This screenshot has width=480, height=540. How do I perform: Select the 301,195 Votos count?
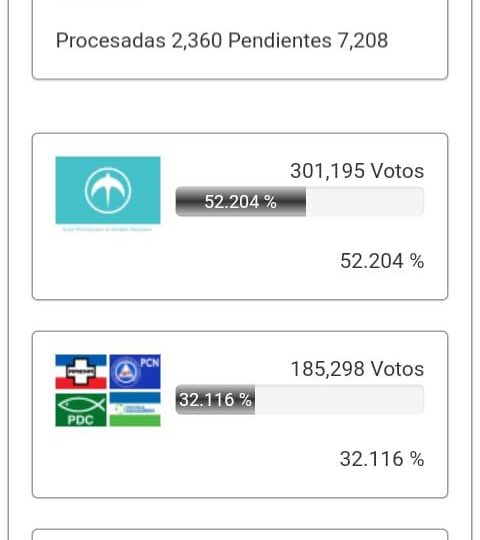coord(357,171)
